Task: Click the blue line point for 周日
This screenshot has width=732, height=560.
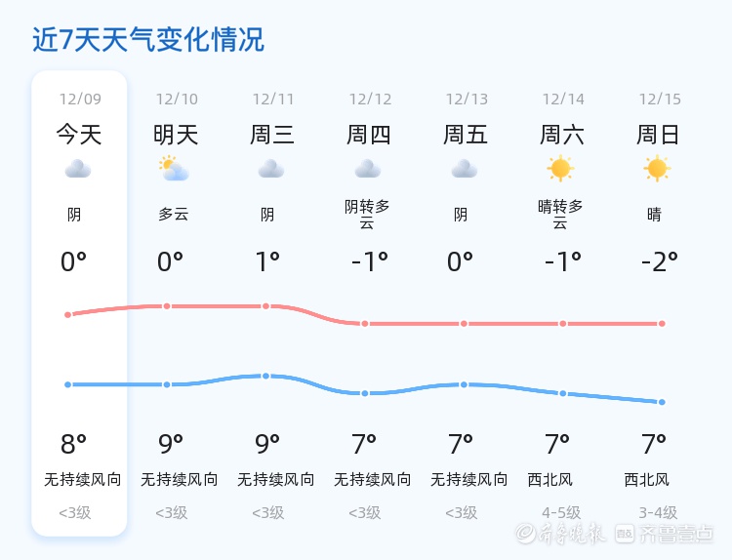Action: point(662,402)
